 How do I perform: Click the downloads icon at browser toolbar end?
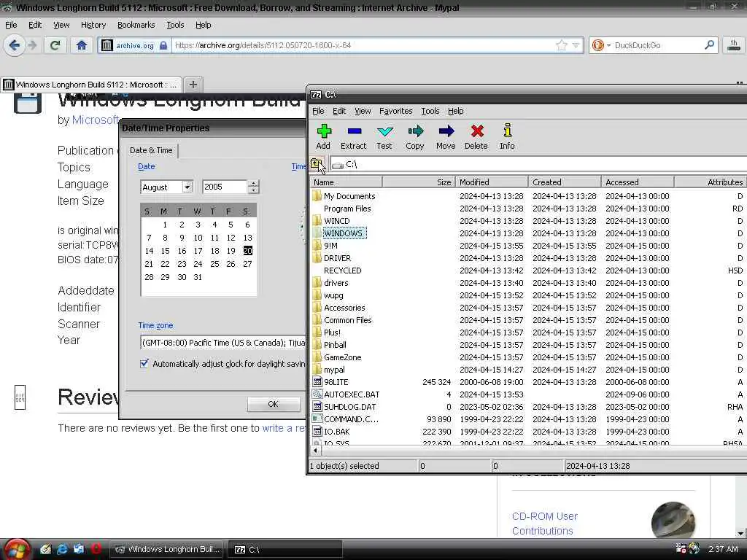pos(734,46)
